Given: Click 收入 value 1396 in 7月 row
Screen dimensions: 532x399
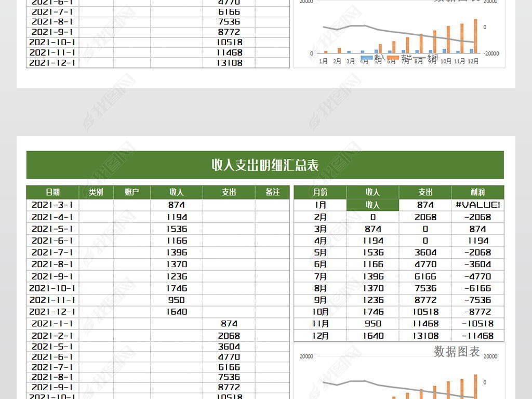Looking at the screenshot, I should (373, 276).
